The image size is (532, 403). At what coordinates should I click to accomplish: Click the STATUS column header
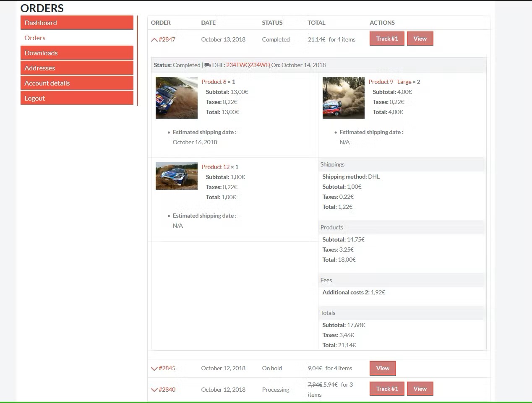[272, 23]
